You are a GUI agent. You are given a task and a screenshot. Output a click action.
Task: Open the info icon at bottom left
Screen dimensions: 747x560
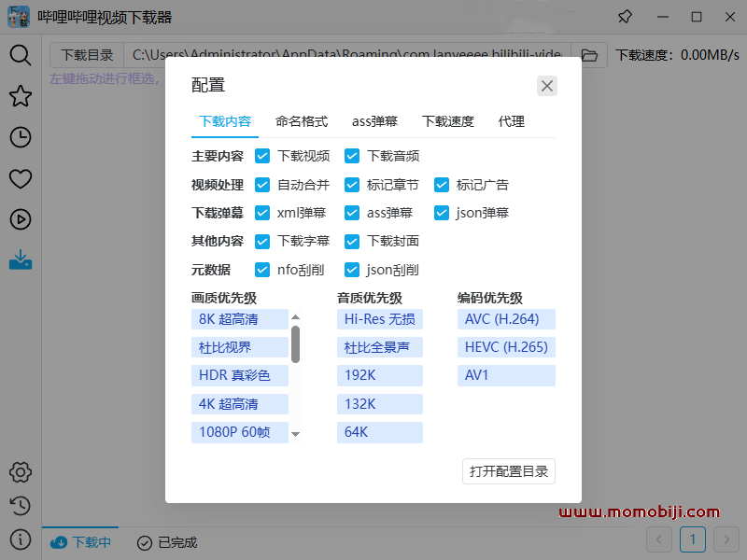(20, 539)
